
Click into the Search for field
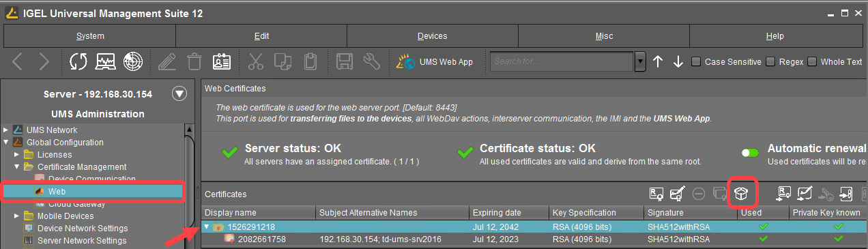click(562, 61)
